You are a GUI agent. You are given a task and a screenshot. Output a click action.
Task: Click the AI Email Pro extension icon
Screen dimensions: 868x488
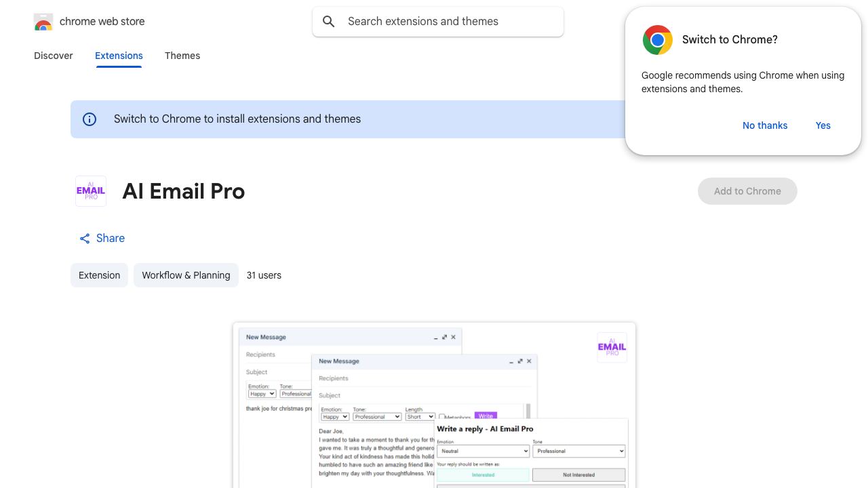[x=91, y=191]
